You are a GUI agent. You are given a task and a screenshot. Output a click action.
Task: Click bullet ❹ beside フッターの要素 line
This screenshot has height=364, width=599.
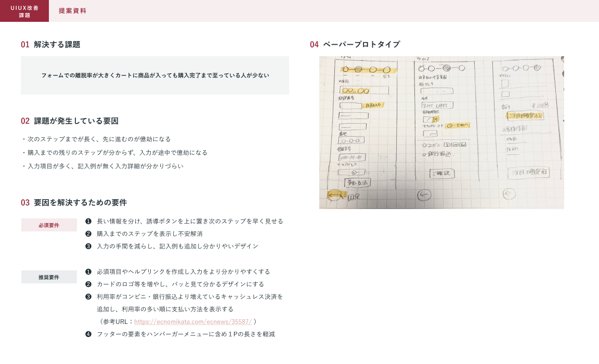88,334
